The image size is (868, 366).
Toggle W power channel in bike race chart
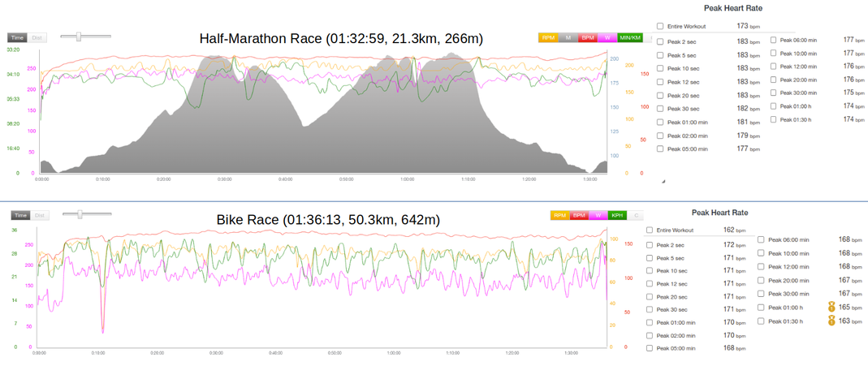click(599, 216)
